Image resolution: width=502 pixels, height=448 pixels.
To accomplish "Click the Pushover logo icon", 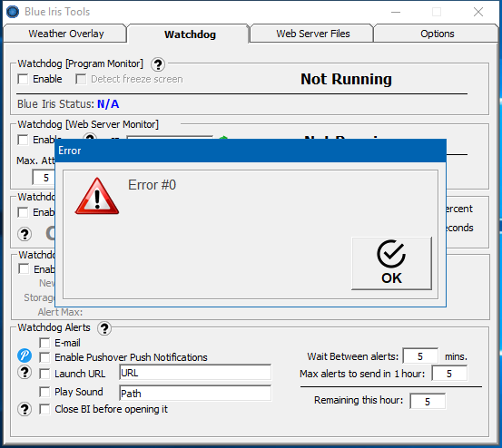I will pyautogui.click(x=25, y=355).
